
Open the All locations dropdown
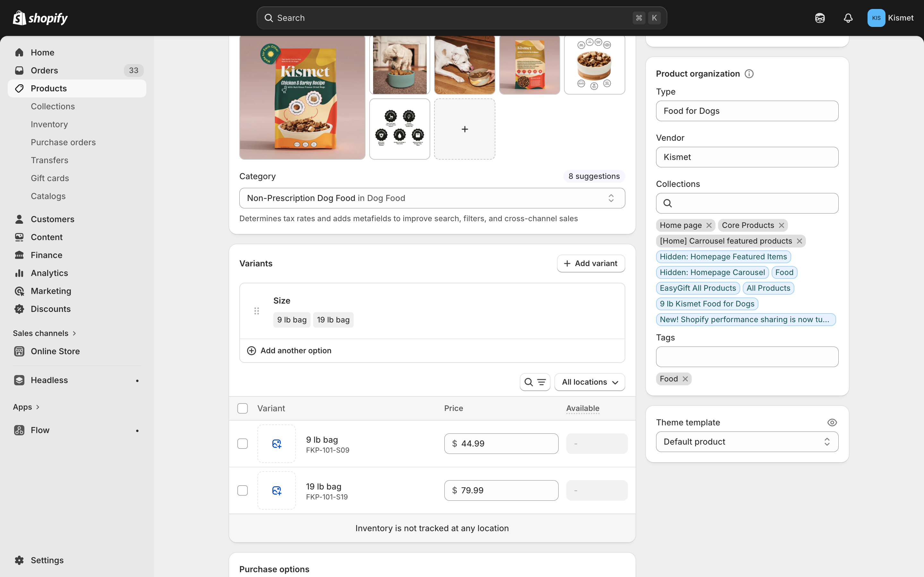pos(589,381)
